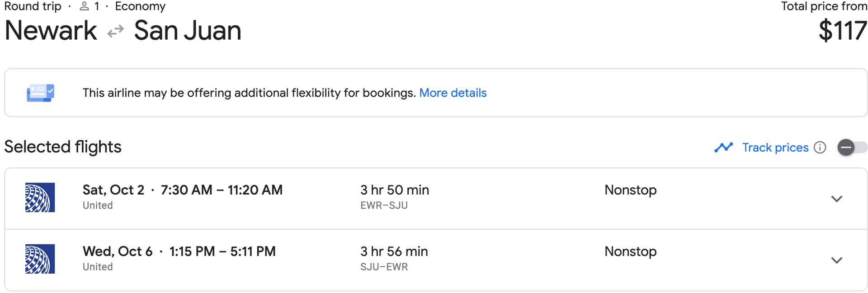Viewport: 868px width, 293px height.
Task: Click the Selected flights section heading
Action: 63,146
